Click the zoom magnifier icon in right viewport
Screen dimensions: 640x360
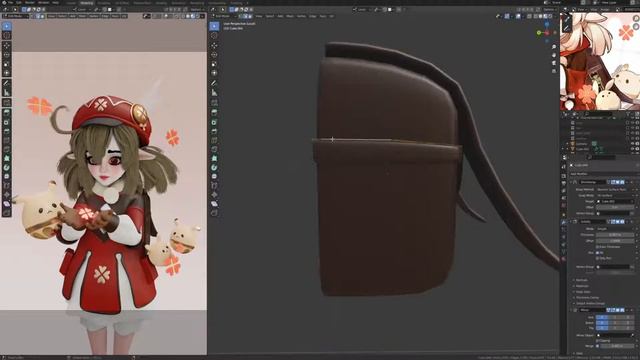[x=554, y=47]
